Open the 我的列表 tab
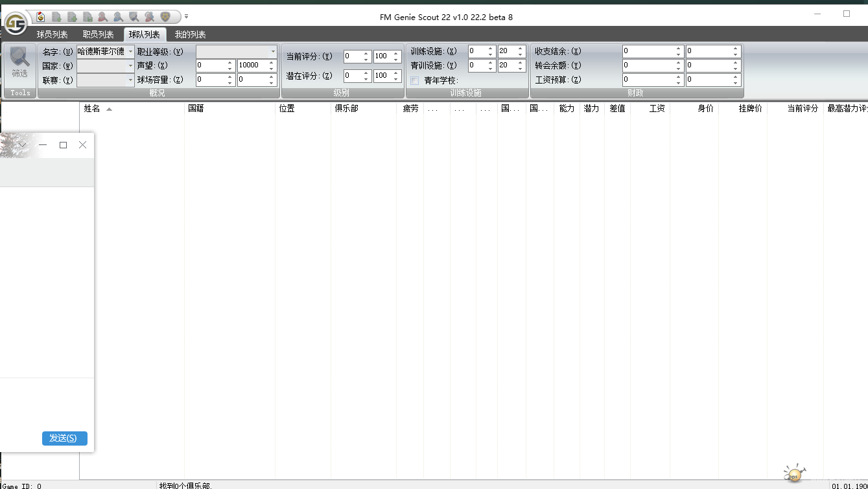Screen dimensions: 868x489 click(x=191, y=34)
